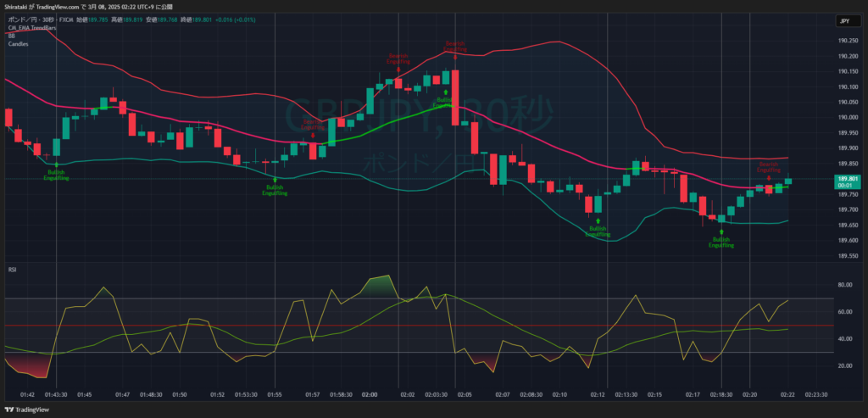Select the CM_EMA TrendBars indicator label
This screenshot has height=418, width=868.
[31, 27]
